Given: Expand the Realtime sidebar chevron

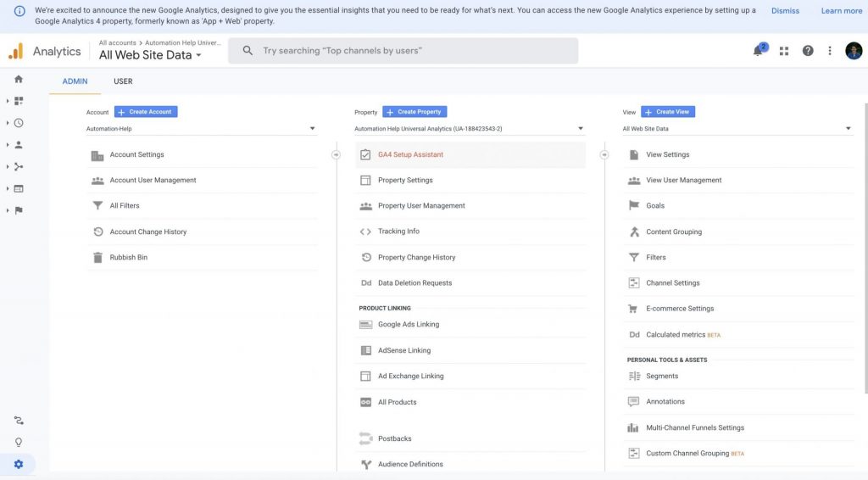Looking at the screenshot, I should tap(7, 123).
